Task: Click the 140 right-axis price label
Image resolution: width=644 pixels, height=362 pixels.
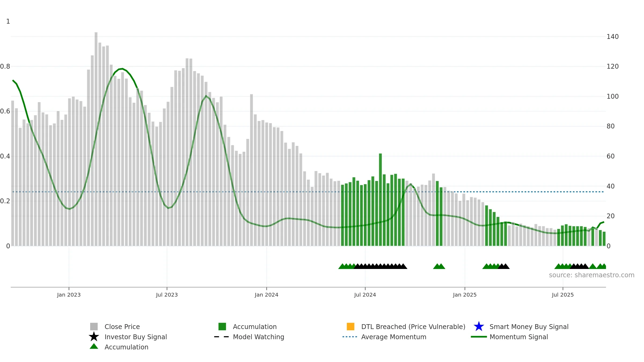Action: point(613,37)
